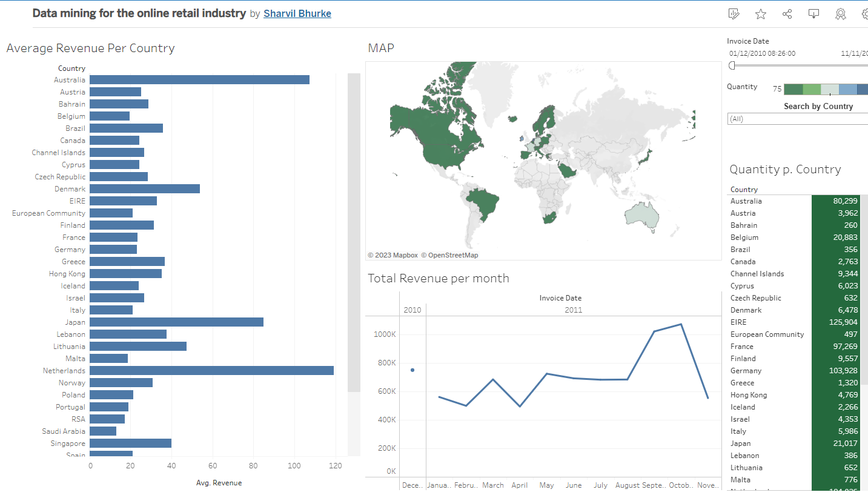Screen dimensions: 868x495
Task: Click the December 2010 revenue data point
Action: 412,370
